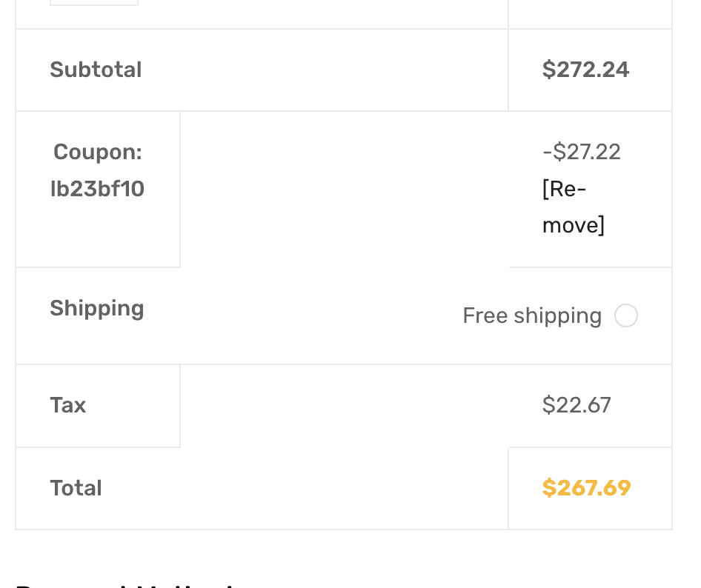This screenshot has width=701, height=588.
Task: Click the Total row label
Action: tap(76, 487)
